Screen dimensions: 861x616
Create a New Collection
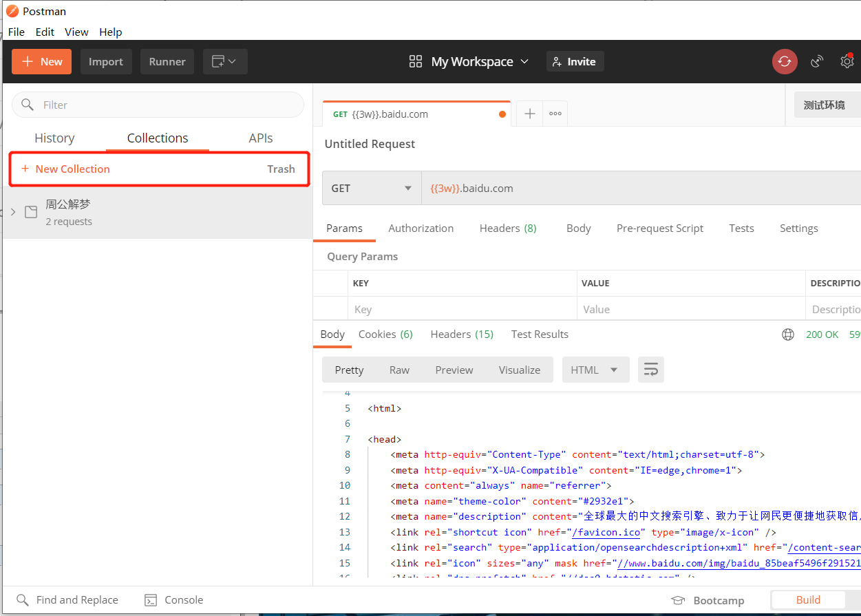click(x=65, y=169)
